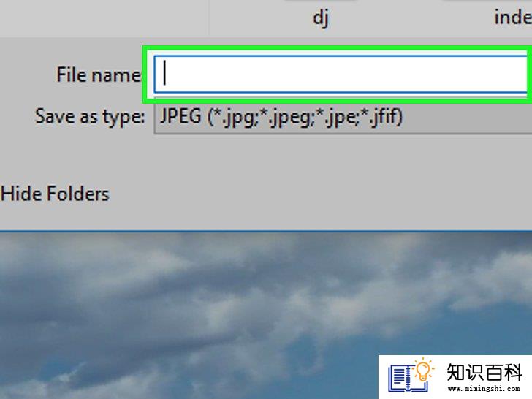Click the green highlight frame around File name box
The height and width of the screenshot is (399, 532).
point(336,48)
